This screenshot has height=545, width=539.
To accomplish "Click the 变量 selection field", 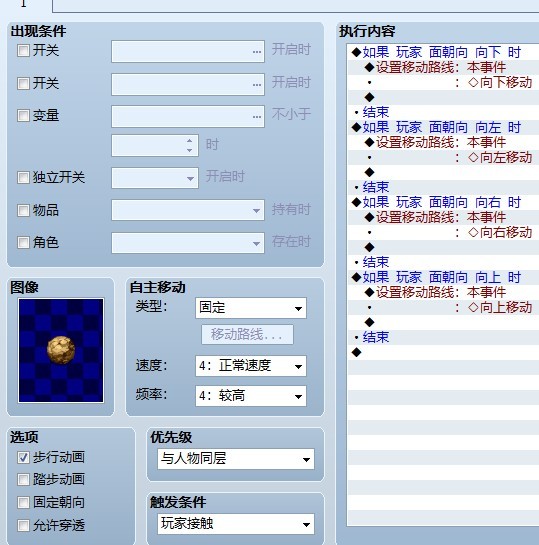I will (188, 116).
